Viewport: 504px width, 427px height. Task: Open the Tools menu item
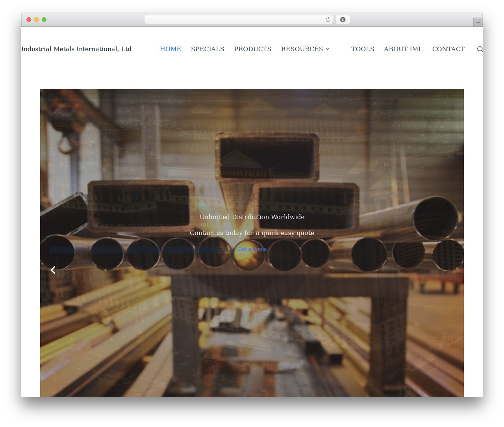(x=363, y=49)
